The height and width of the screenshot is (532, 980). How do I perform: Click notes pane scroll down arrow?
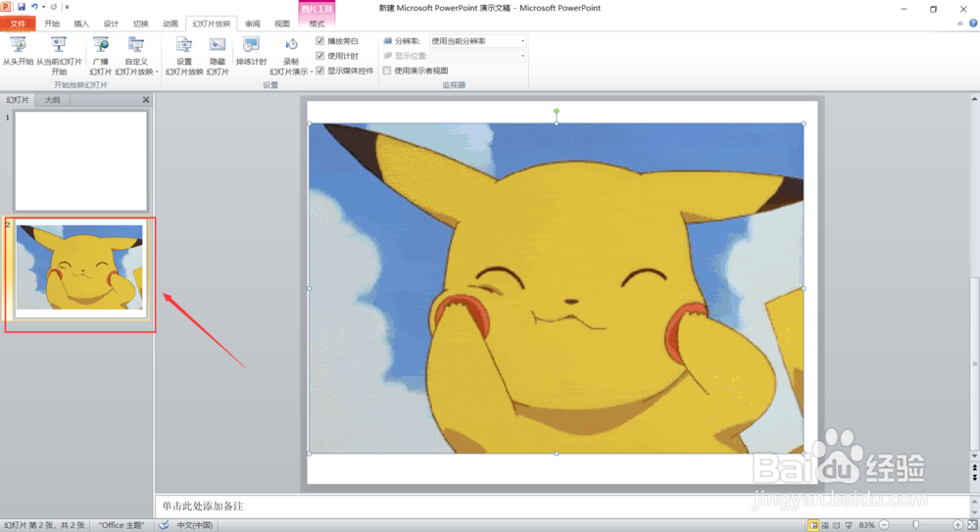(974, 512)
